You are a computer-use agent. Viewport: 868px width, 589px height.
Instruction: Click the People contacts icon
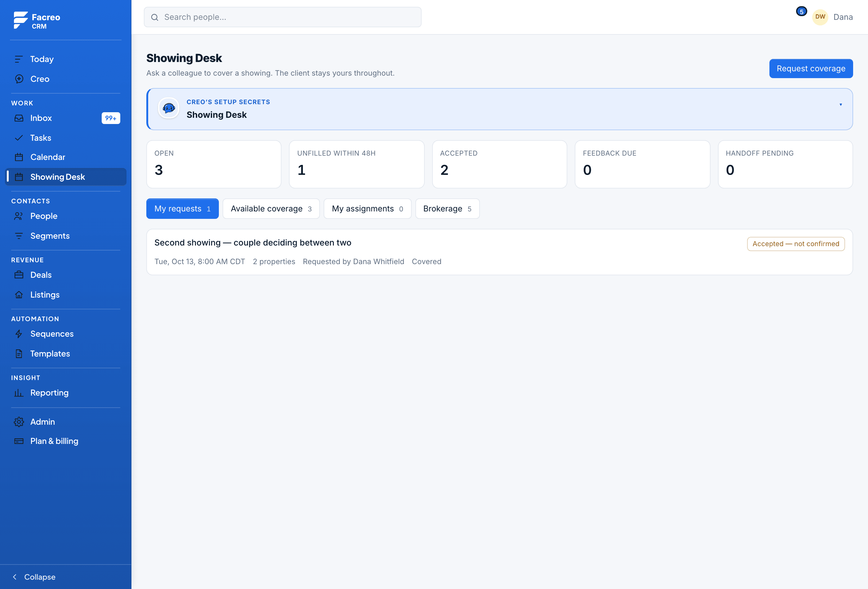19,216
